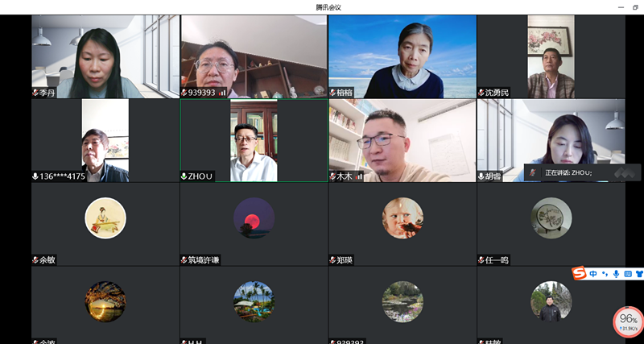
Task: Click the sunset wave avatar
Action: tap(105, 302)
